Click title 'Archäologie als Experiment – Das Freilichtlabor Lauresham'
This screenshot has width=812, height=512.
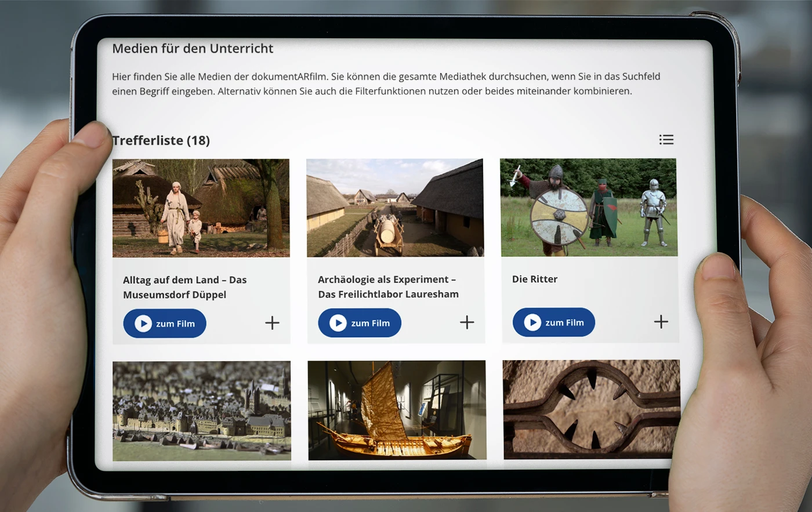click(388, 286)
